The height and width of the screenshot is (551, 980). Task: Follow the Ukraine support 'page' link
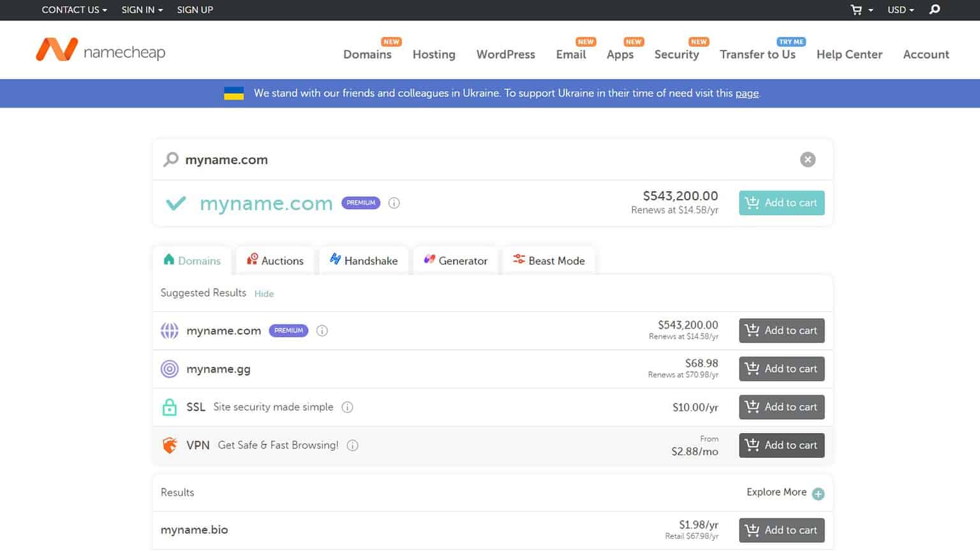coord(746,93)
